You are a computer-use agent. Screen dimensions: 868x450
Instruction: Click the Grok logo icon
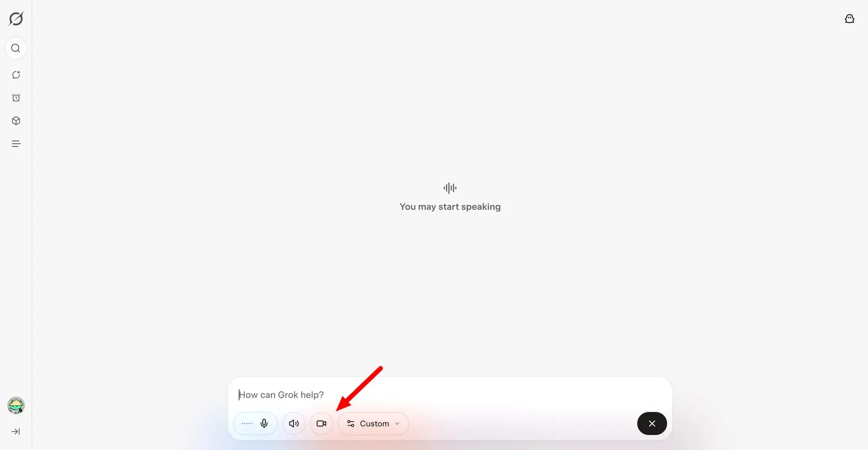pyautogui.click(x=16, y=19)
